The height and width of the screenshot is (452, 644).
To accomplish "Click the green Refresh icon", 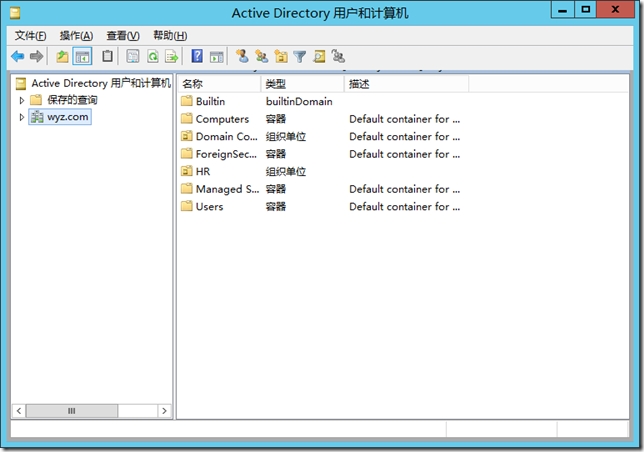I will point(153,56).
